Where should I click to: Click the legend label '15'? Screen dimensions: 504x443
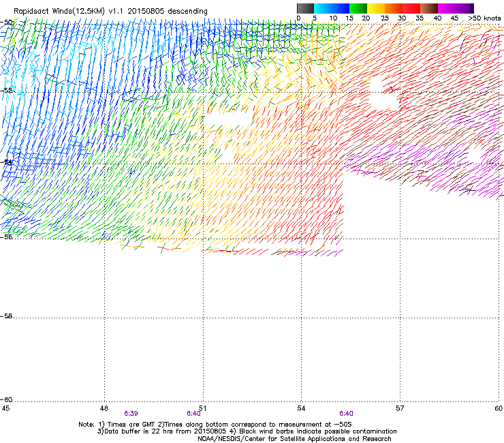point(349,18)
